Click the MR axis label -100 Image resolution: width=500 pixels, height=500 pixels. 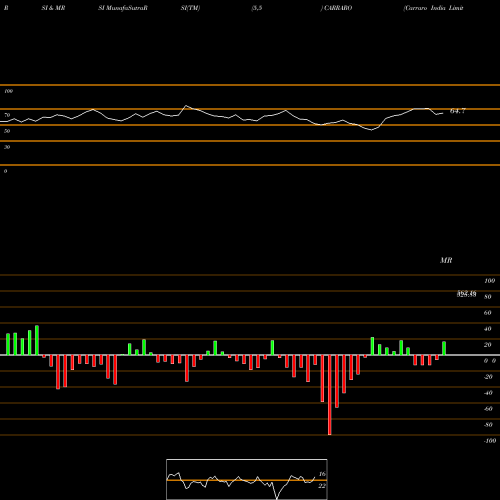point(490,441)
